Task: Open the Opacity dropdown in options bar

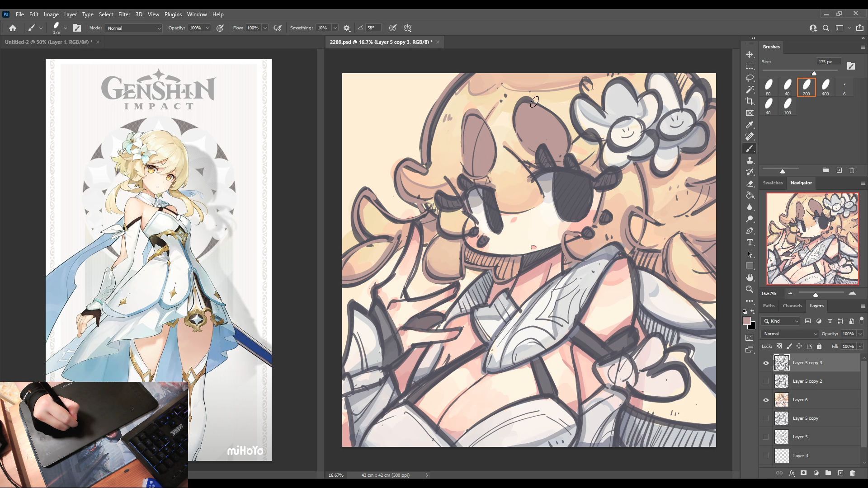Action: [x=208, y=28]
